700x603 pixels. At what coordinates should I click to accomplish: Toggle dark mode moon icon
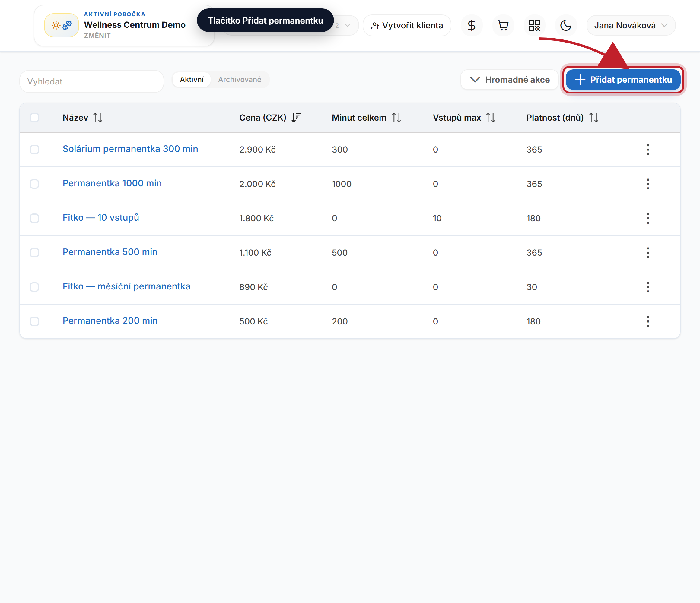coord(565,25)
